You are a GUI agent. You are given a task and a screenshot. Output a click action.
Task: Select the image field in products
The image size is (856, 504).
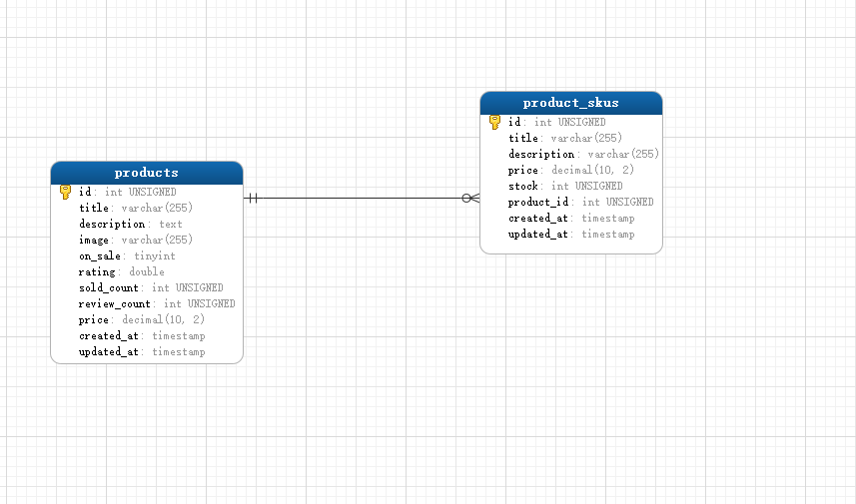pyautogui.click(x=96, y=241)
